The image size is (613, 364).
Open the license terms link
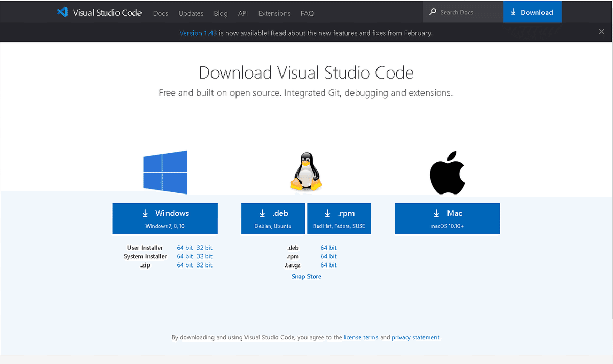tap(361, 337)
